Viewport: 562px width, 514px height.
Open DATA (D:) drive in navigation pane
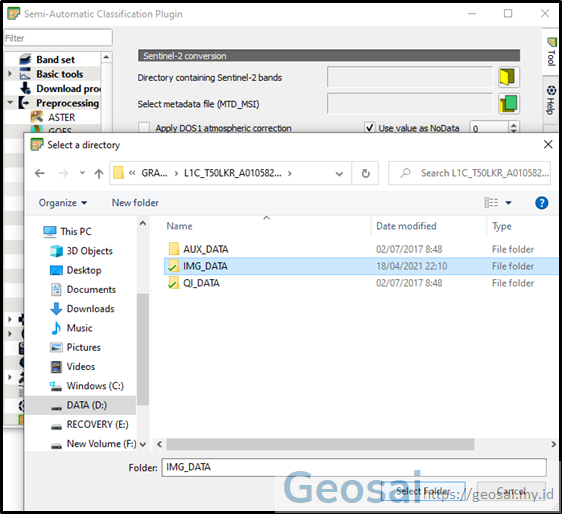pyautogui.click(x=87, y=405)
